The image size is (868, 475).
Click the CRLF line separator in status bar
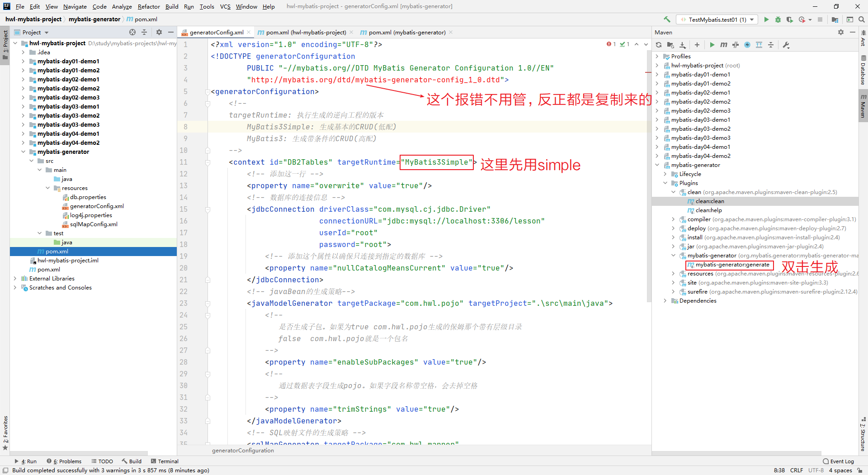(x=797, y=470)
